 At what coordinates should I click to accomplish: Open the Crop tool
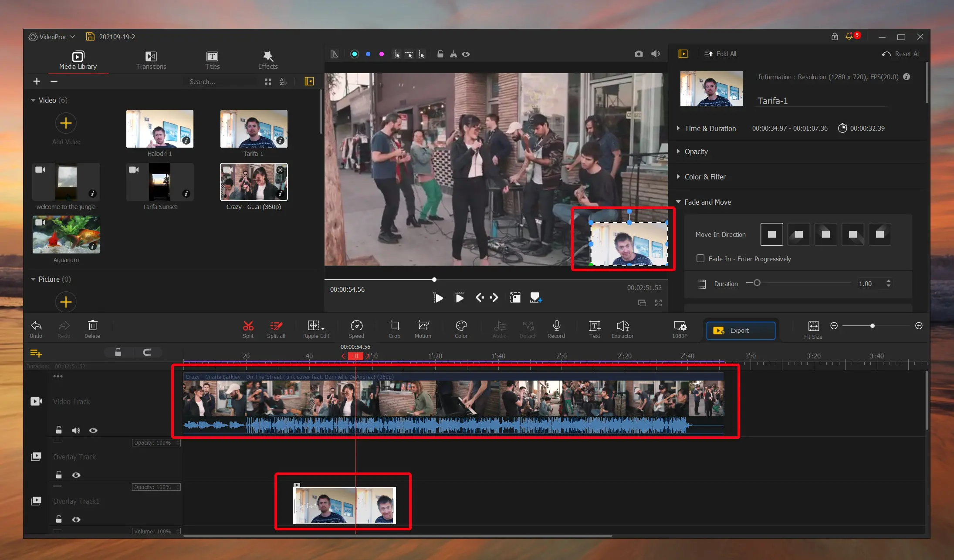[394, 329]
